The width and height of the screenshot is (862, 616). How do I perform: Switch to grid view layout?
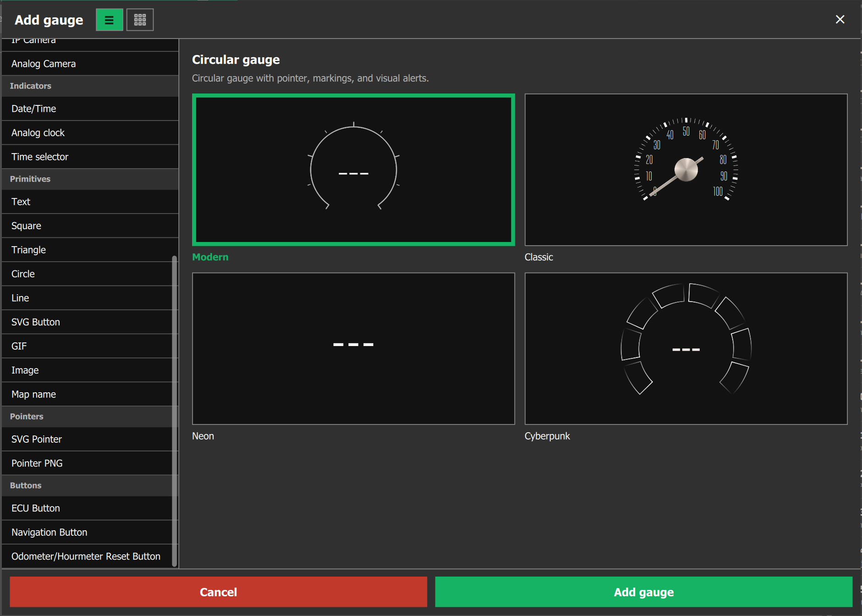pos(140,20)
